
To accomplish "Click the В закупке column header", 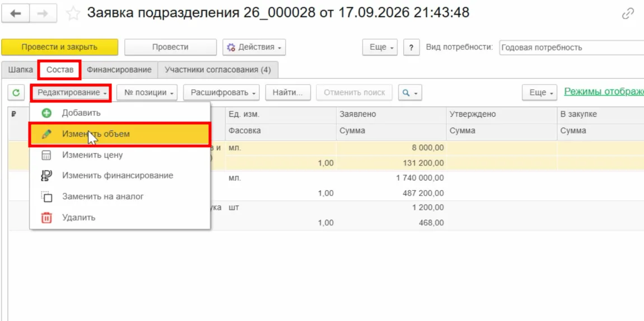I will point(600,115).
